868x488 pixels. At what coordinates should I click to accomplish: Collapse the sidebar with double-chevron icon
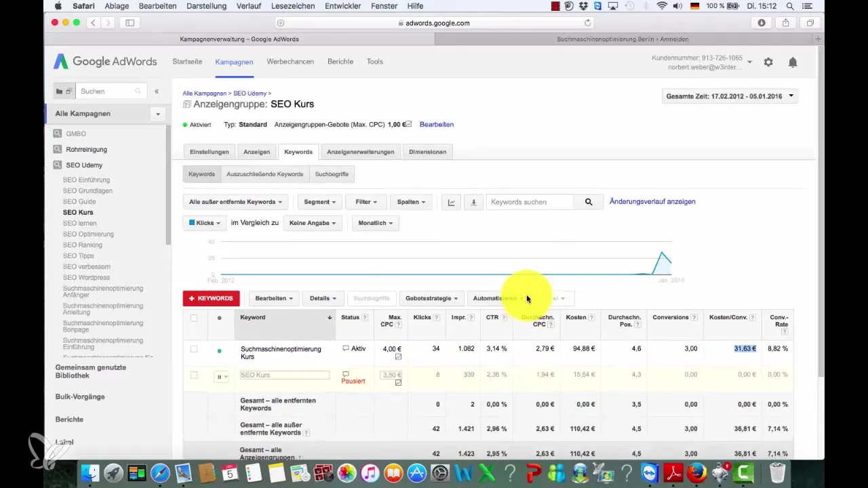coord(157,91)
